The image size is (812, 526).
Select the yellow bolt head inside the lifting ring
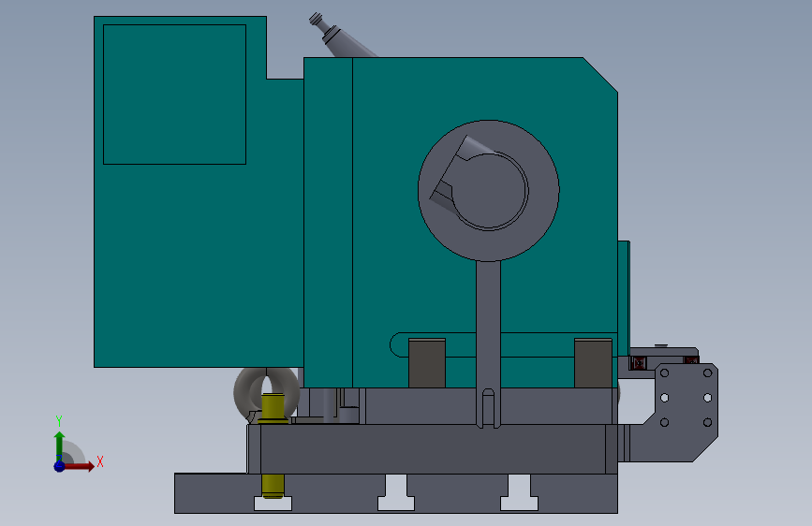coord(273,408)
